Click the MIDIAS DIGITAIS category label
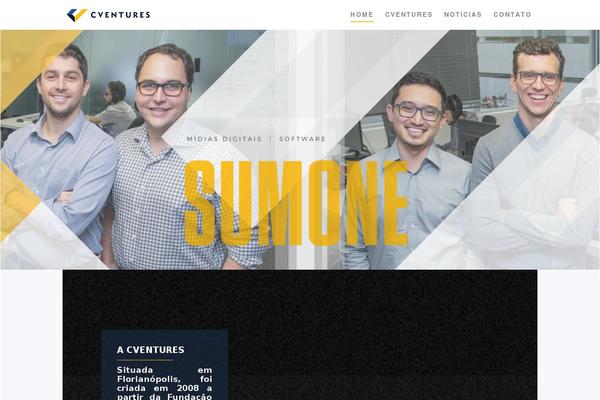 [224, 139]
